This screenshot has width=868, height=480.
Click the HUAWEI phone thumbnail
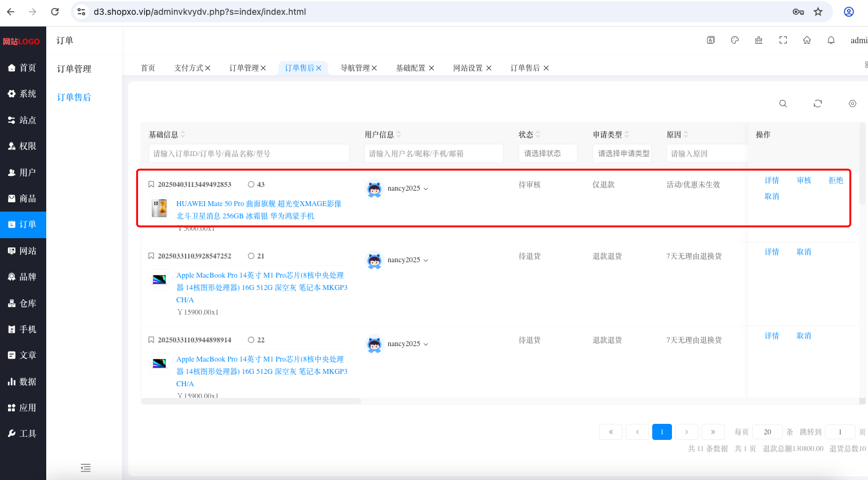point(160,209)
